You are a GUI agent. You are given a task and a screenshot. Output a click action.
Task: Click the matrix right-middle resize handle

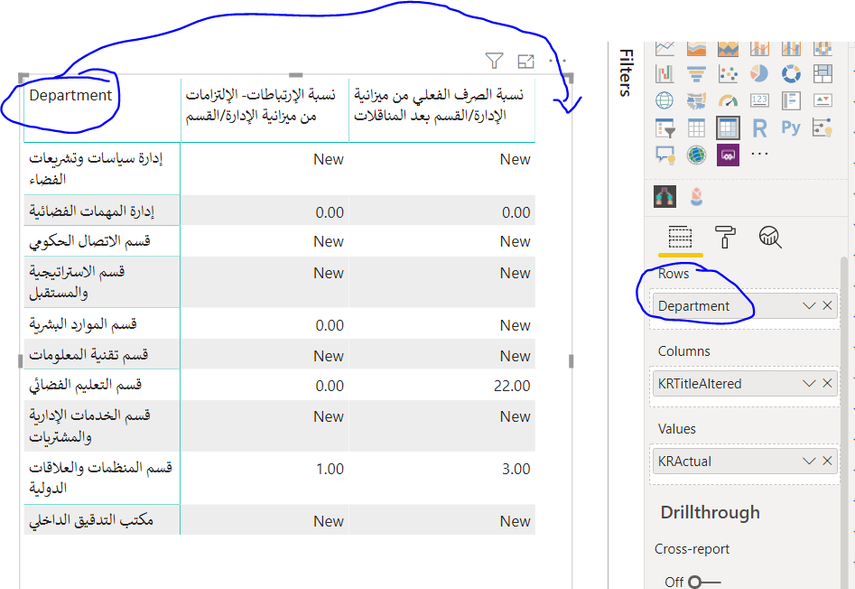[571, 361]
